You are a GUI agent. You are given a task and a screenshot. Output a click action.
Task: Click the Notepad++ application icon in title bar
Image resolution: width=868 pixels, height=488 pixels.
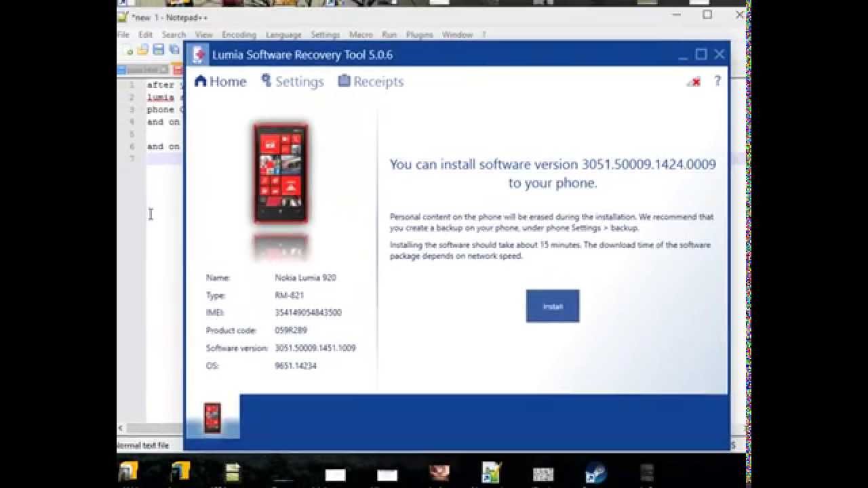(123, 17)
